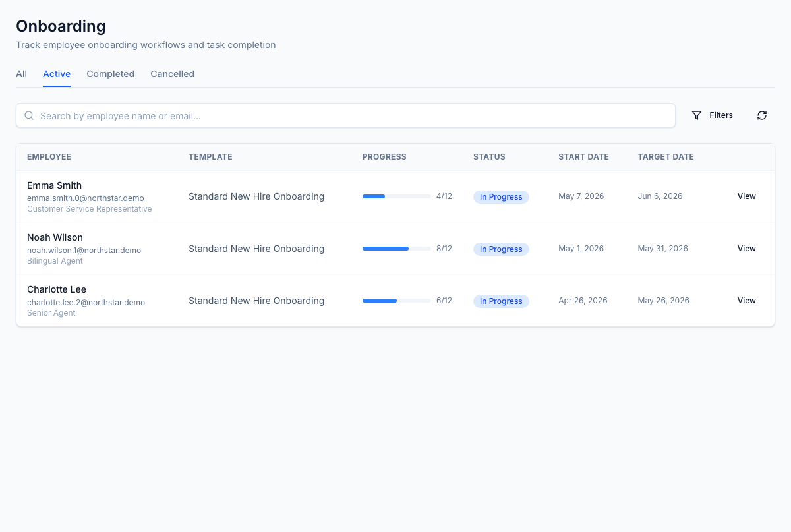The image size is (791, 532).
Task: Click Noah Wilson's Standard New Hire Onboarding template
Action: pyautogui.click(x=256, y=249)
